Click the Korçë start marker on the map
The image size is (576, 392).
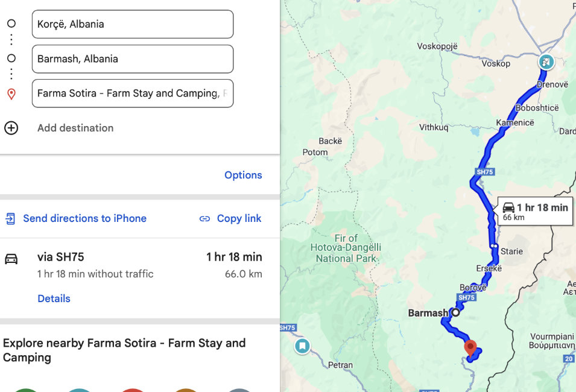pos(545,62)
